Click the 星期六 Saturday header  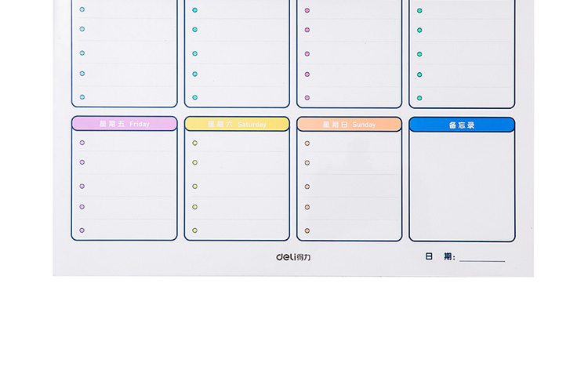click(x=237, y=124)
